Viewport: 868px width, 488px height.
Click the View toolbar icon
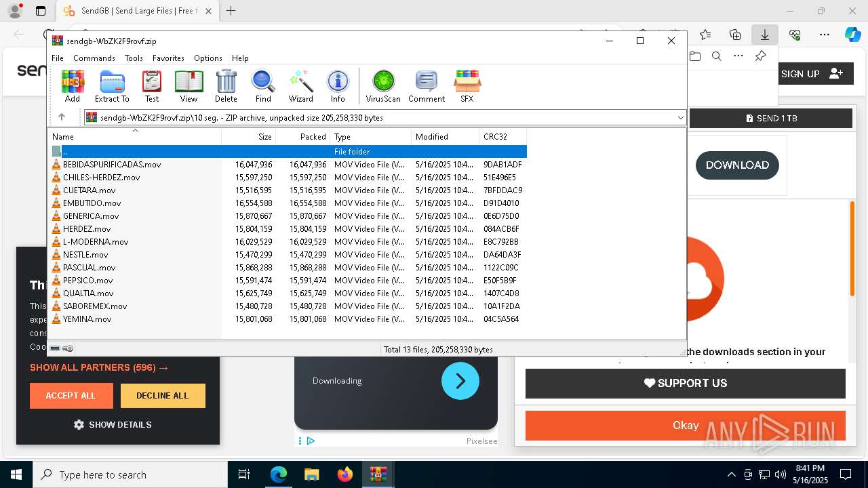coord(189,86)
